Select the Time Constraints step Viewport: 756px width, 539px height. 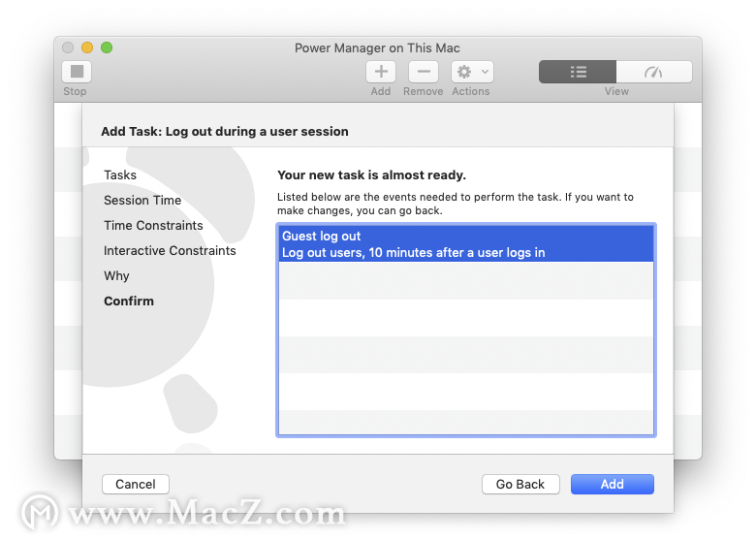pyautogui.click(x=153, y=225)
